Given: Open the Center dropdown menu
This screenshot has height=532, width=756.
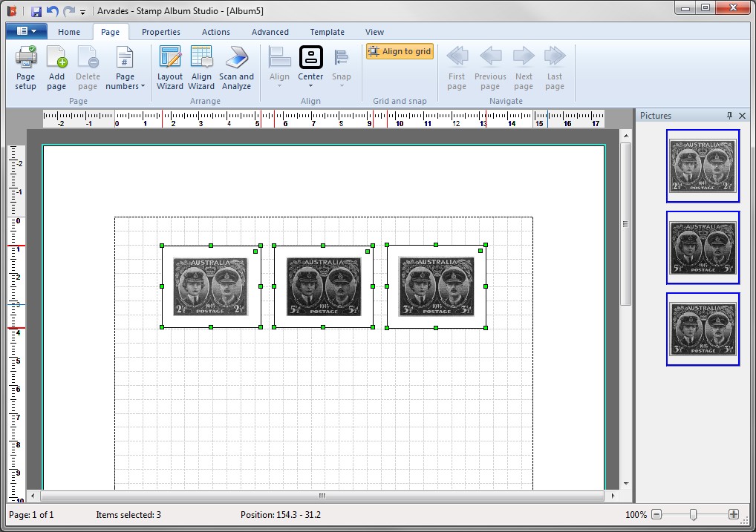Looking at the screenshot, I should tap(310, 68).
